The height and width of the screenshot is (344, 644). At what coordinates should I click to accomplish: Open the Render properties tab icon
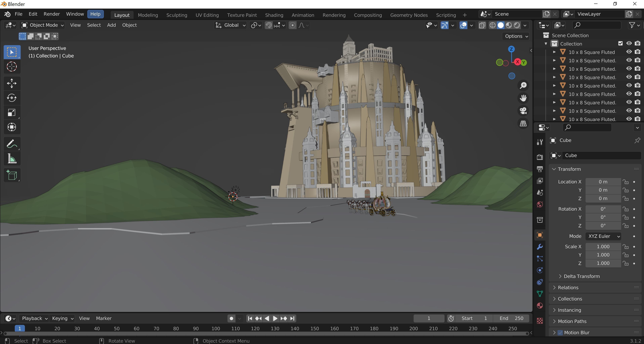(540, 157)
